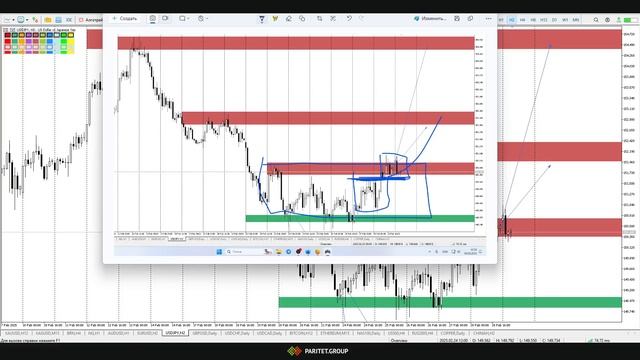Screen dimensions: 640x360
Task: Click the globe icon beside search
Action: [607, 20]
